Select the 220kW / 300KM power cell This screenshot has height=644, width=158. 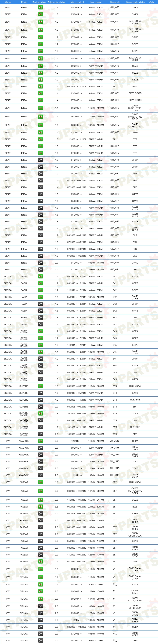click(96, 507)
